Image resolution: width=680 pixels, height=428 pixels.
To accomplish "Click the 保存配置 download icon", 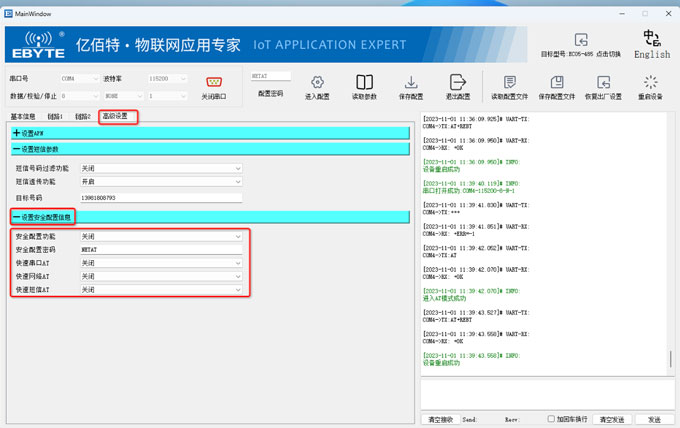I will 411,82.
